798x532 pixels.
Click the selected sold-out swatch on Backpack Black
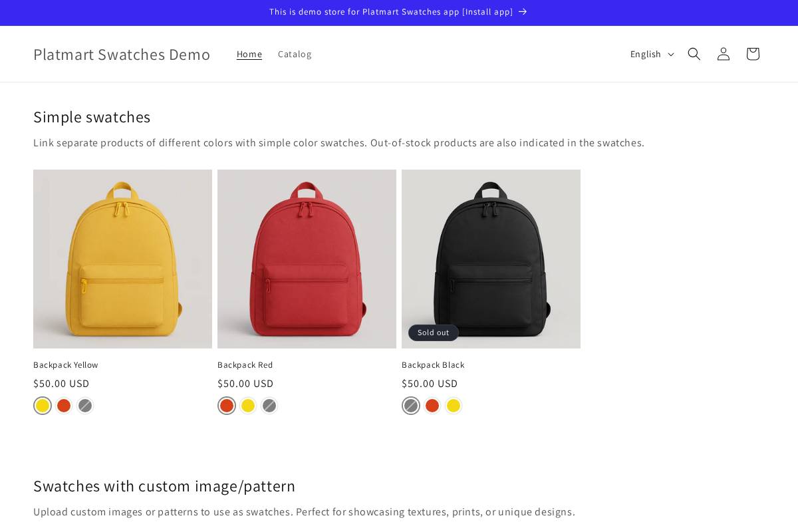[x=411, y=406]
